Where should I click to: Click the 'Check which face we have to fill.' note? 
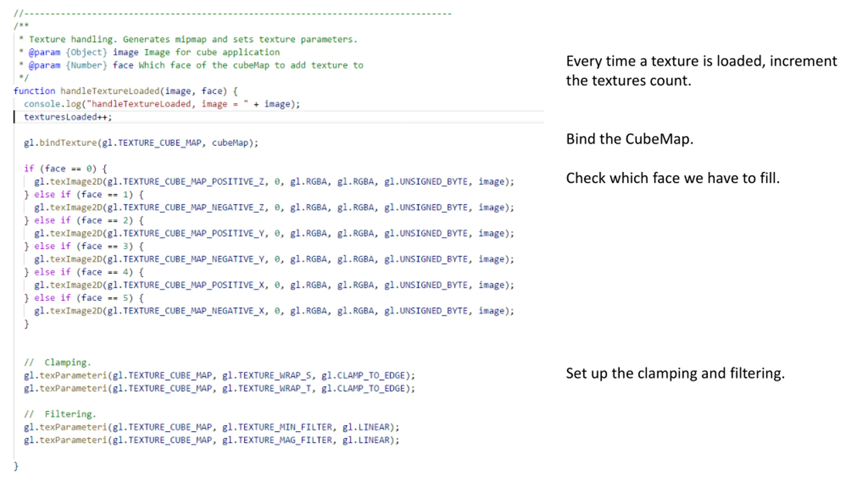[673, 178]
